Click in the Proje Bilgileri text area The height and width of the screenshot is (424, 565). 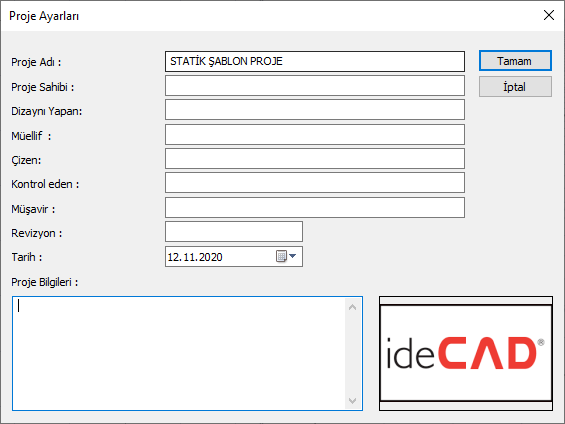[179, 353]
